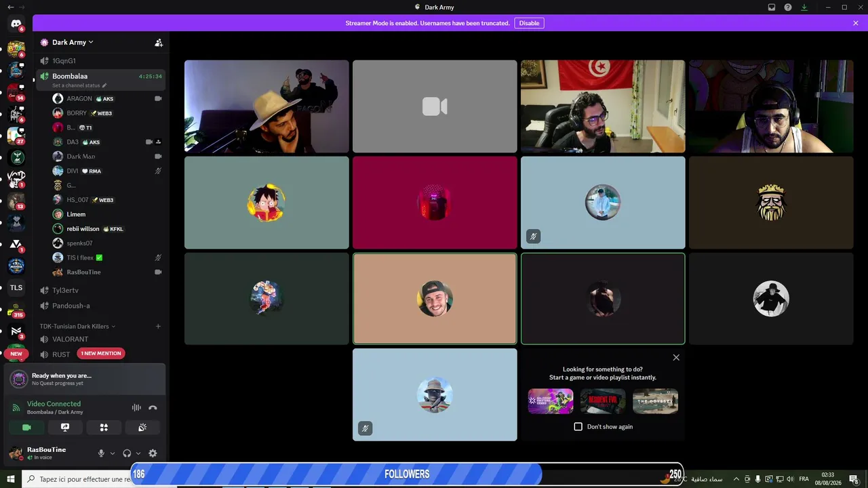
Task: Open the Activities launcher button
Action: pyautogui.click(x=104, y=428)
